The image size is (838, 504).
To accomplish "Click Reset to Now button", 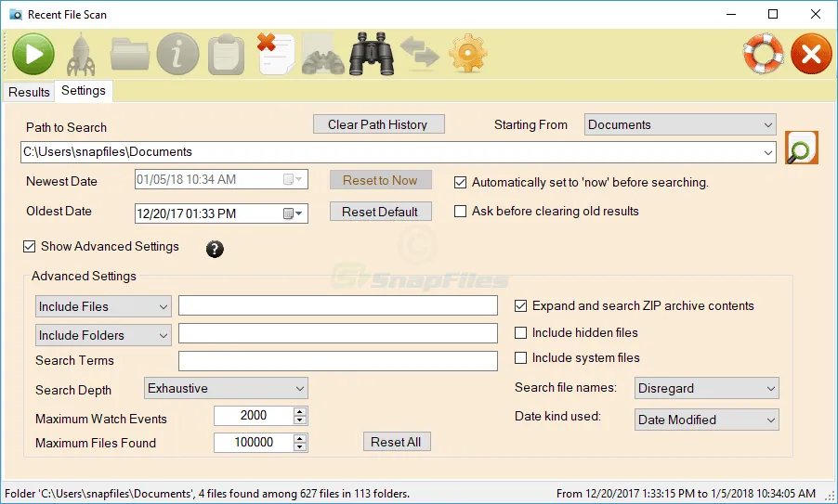I will 381,180.
